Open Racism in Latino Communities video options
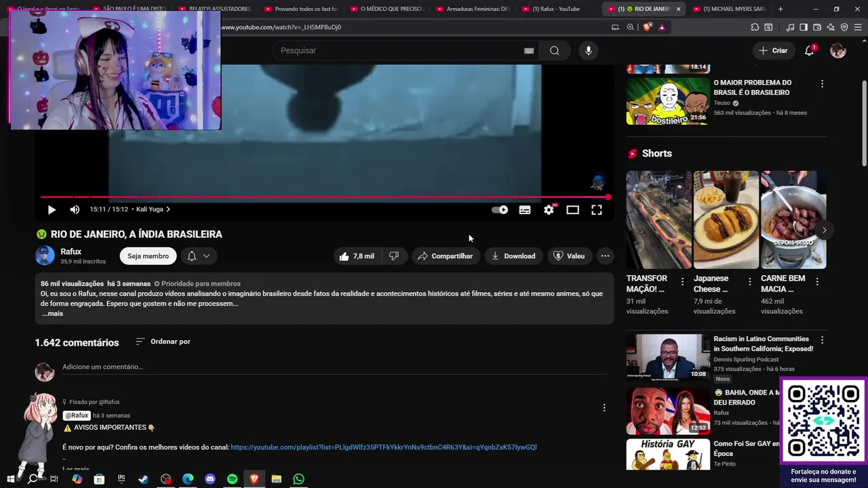Screen dimensions: 868x488 pyautogui.click(x=822, y=340)
